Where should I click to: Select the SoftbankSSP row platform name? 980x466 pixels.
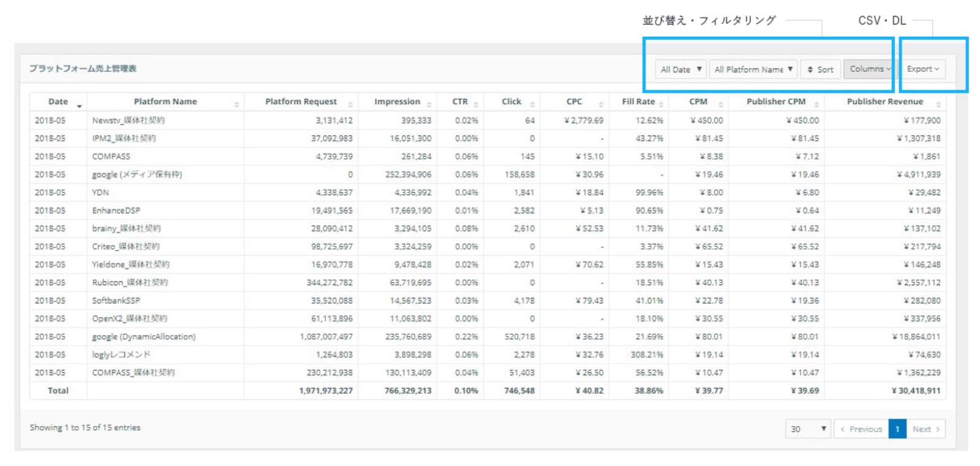click(x=116, y=300)
